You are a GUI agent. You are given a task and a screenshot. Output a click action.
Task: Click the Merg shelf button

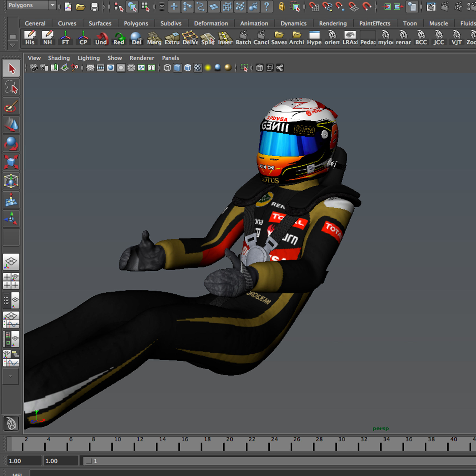pyautogui.click(x=154, y=38)
